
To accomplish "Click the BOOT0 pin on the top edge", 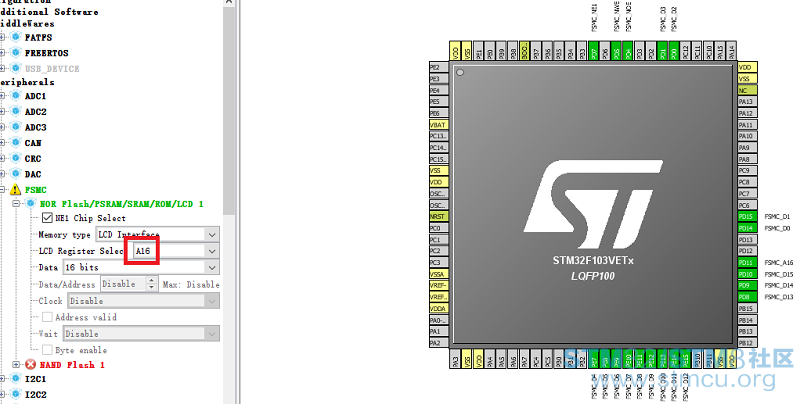I will pos(524,51).
